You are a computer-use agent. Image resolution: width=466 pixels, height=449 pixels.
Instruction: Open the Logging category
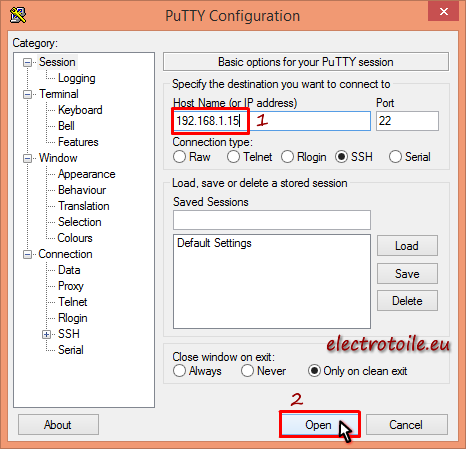click(77, 78)
